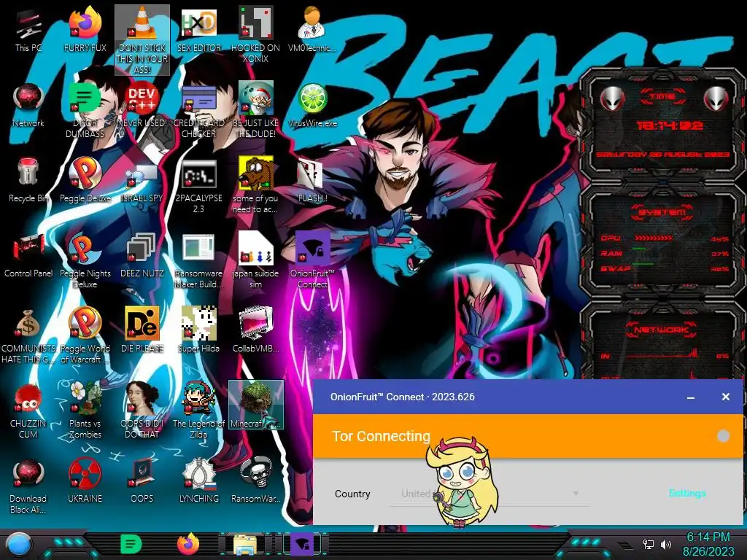Open File Explorer from the taskbar
The width and height of the screenshot is (747, 560).
245,545
